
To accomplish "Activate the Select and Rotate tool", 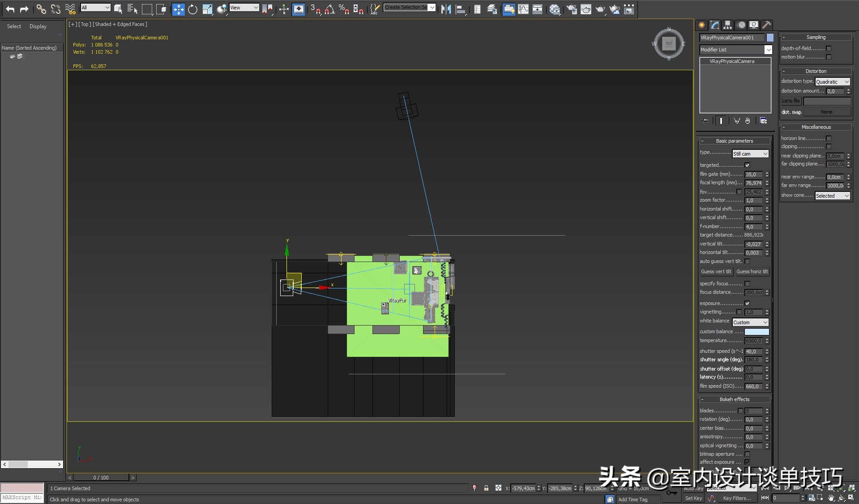I will [x=193, y=9].
